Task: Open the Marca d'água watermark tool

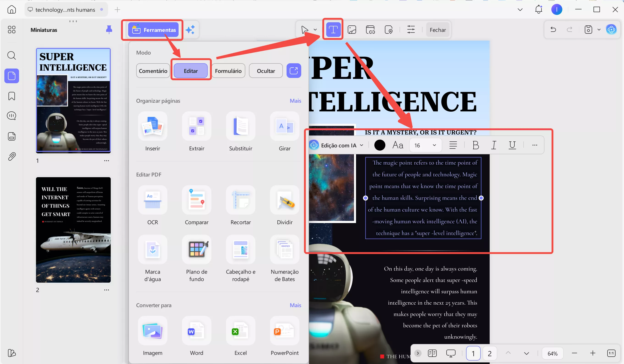Action: click(152, 250)
